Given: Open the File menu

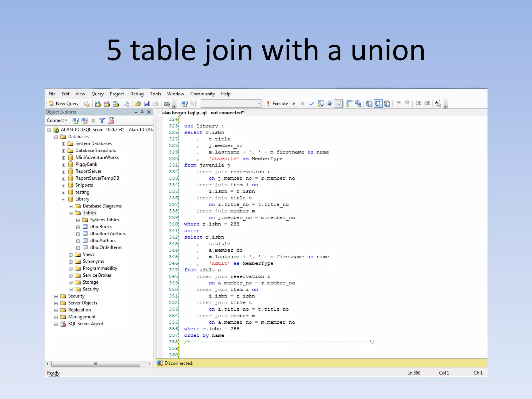Looking at the screenshot, I should tap(52, 94).
